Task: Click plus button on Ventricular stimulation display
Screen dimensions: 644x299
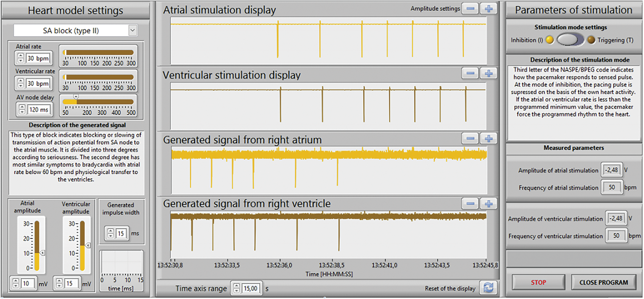Action: click(489, 73)
